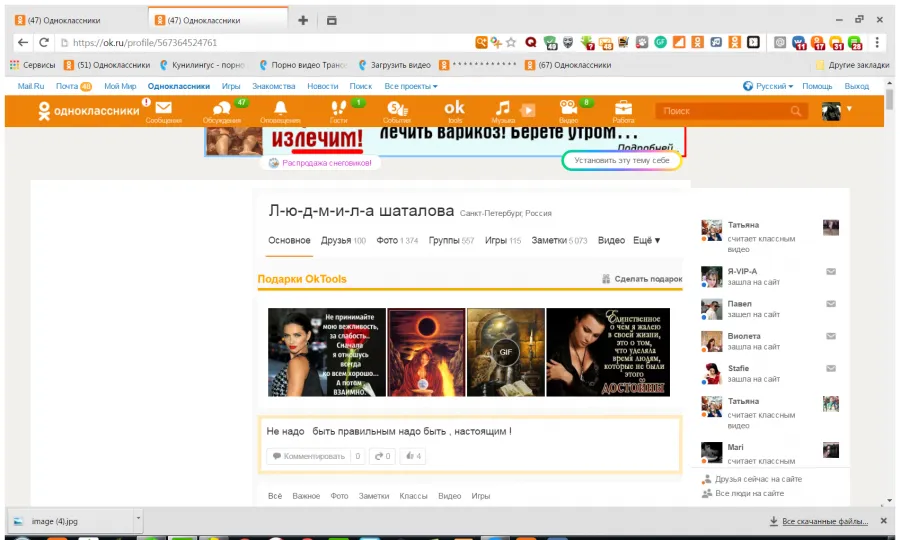Open the GIF gift thumbnail
Image resolution: width=900 pixels, height=540 pixels.
pyautogui.click(x=506, y=352)
